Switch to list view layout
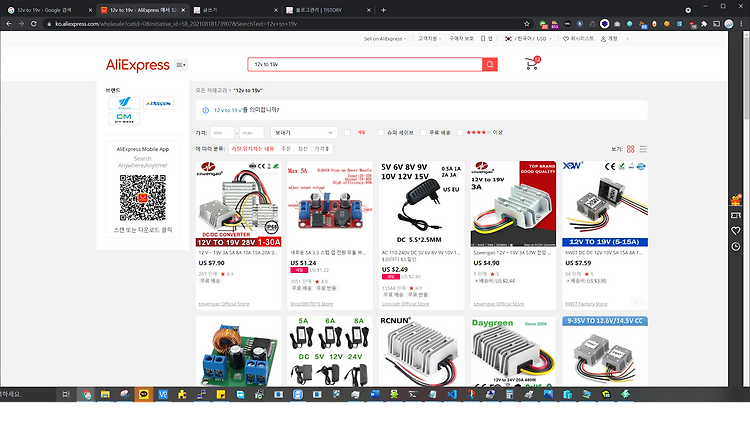750x431 pixels. [x=643, y=149]
